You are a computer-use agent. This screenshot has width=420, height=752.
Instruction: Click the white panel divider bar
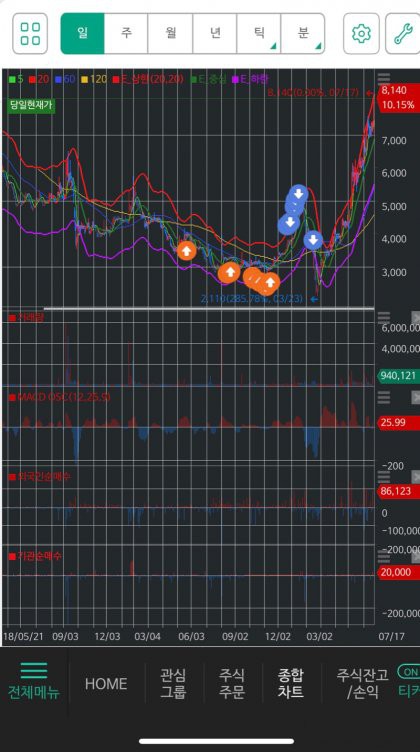(x=209, y=308)
